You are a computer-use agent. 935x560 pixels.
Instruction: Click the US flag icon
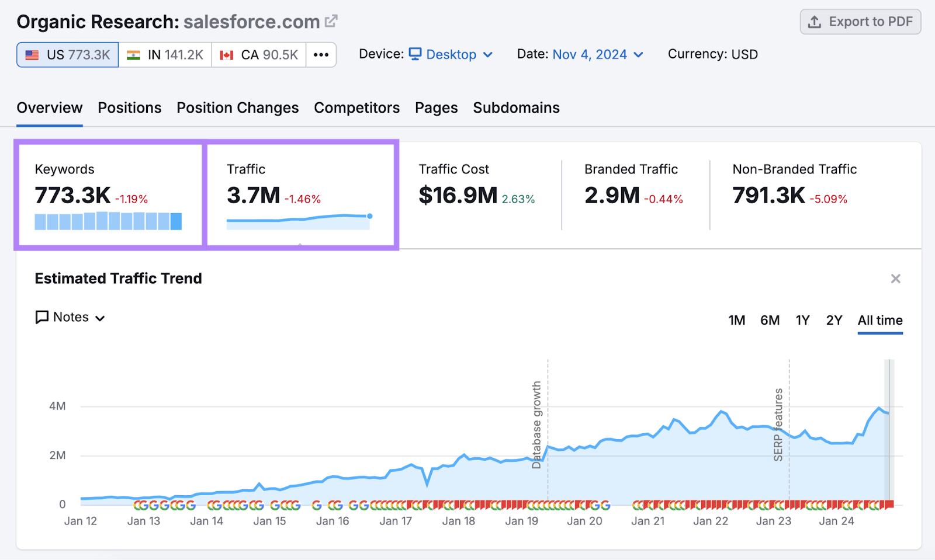pos(33,54)
